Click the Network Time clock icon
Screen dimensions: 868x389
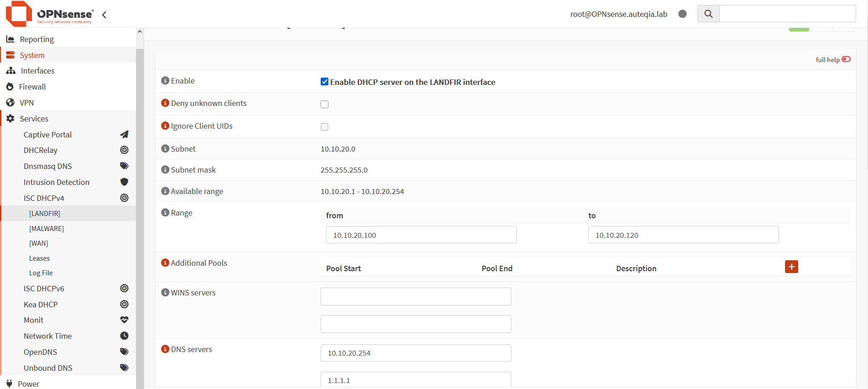pyautogui.click(x=124, y=336)
